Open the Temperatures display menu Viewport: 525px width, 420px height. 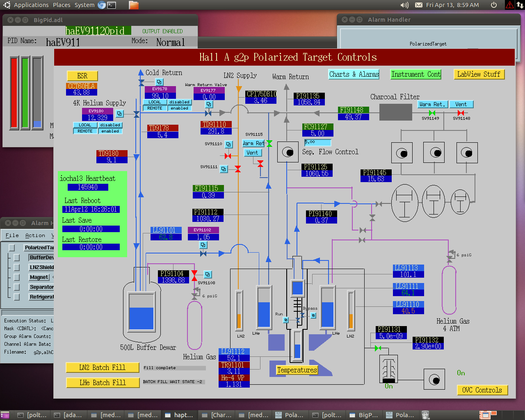[x=297, y=370]
